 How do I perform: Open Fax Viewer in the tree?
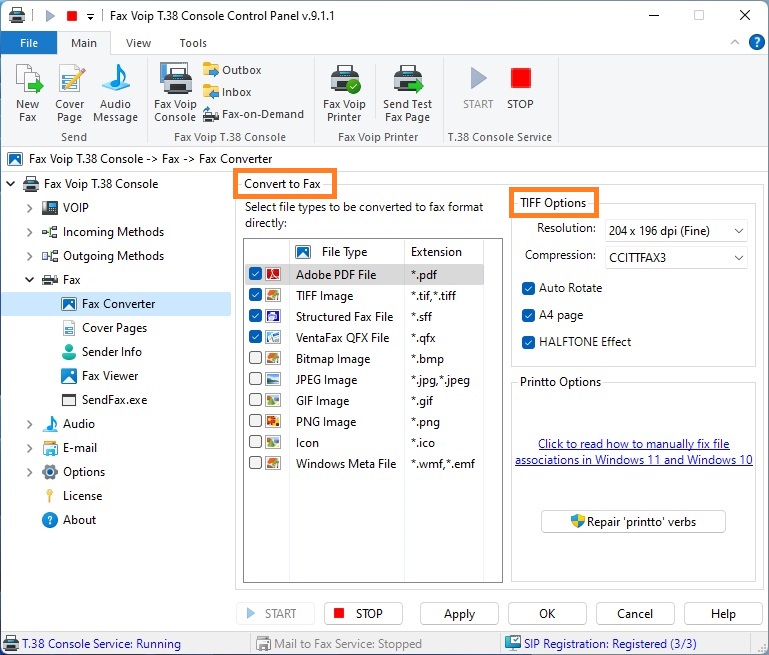(100, 376)
